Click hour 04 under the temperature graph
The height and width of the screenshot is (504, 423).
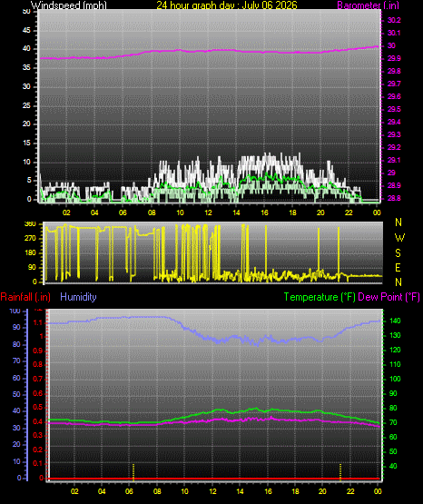pyautogui.click(x=102, y=491)
